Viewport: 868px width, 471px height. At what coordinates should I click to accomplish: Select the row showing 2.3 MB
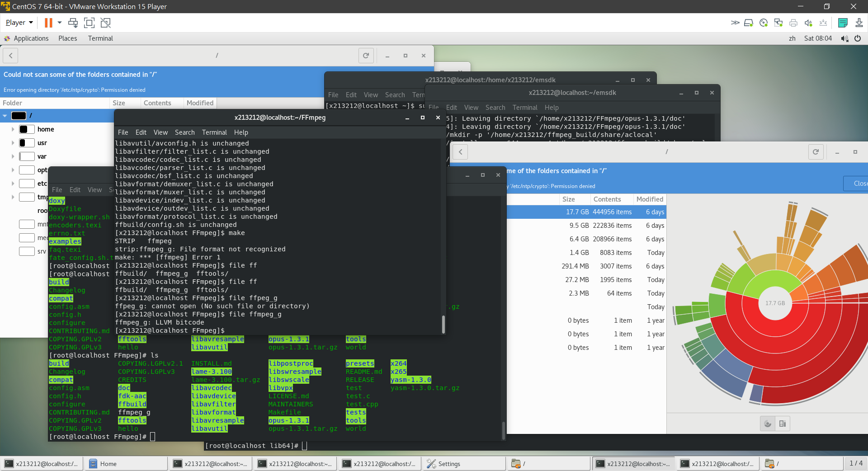(x=586, y=293)
